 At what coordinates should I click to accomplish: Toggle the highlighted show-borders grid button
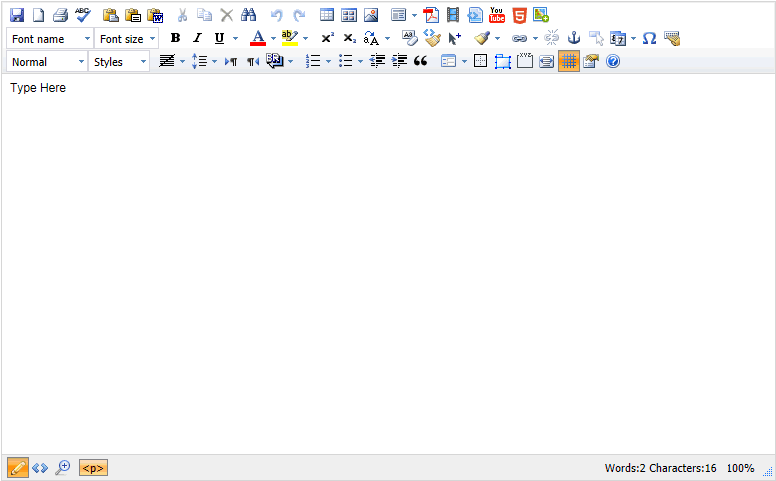point(568,61)
